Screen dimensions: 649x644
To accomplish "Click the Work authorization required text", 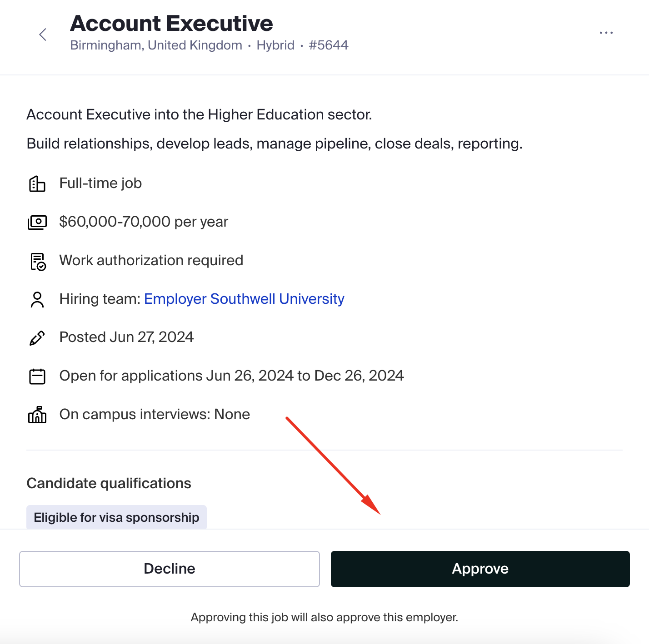I will pos(151,260).
